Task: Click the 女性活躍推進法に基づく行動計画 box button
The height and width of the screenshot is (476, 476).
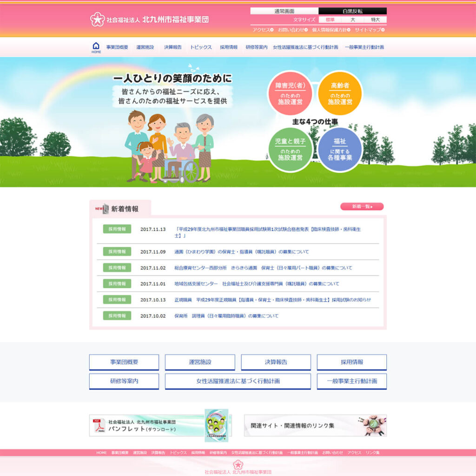Action: tap(238, 381)
